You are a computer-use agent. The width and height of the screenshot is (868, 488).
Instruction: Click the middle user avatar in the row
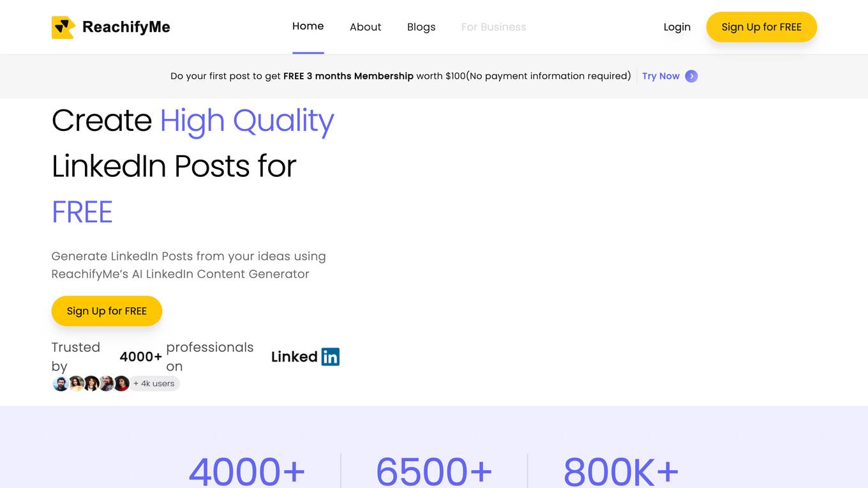coord(91,384)
